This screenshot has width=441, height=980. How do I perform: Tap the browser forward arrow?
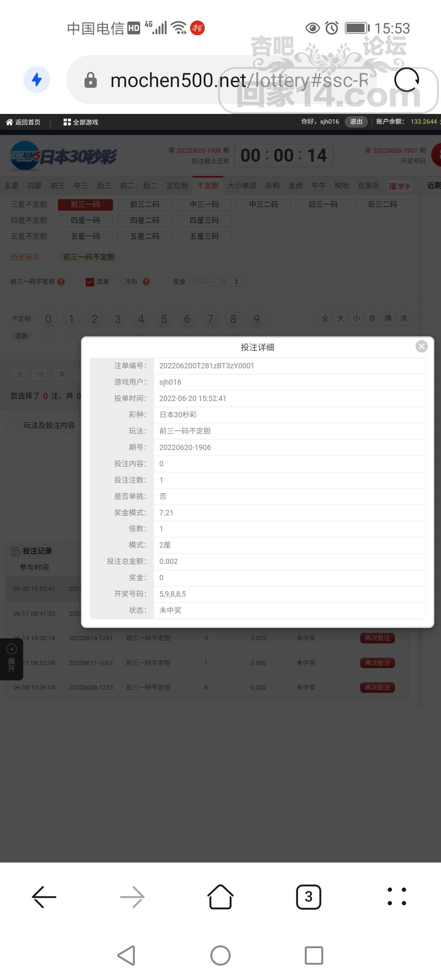pyautogui.click(x=132, y=897)
